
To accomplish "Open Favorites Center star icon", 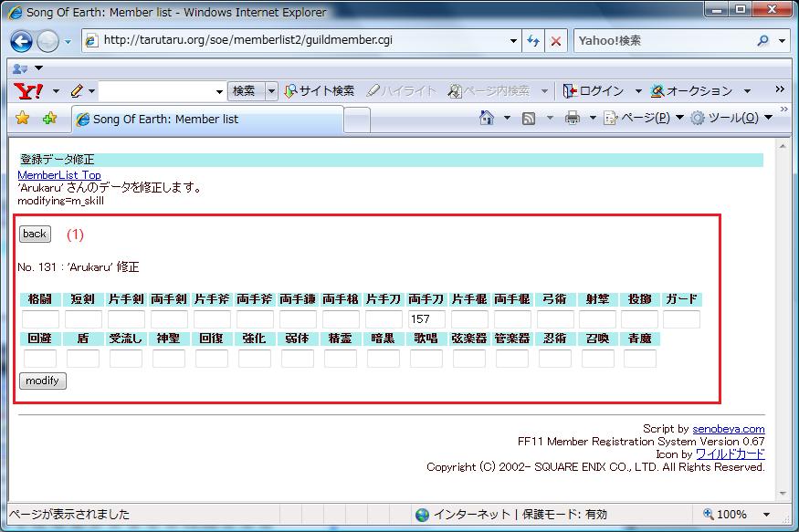I will pos(23,119).
